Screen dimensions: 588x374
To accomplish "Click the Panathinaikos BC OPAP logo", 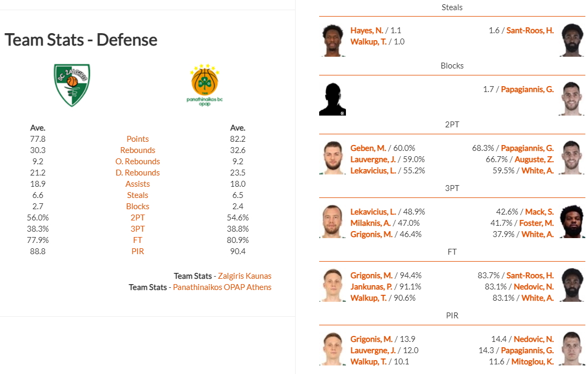I will tap(205, 85).
